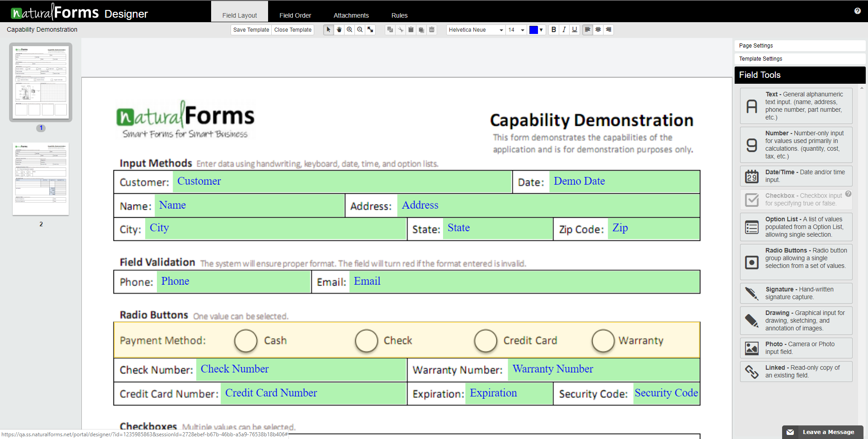
Task: Click the blue font color swatch
Action: pyautogui.click(x=533, y=30)
